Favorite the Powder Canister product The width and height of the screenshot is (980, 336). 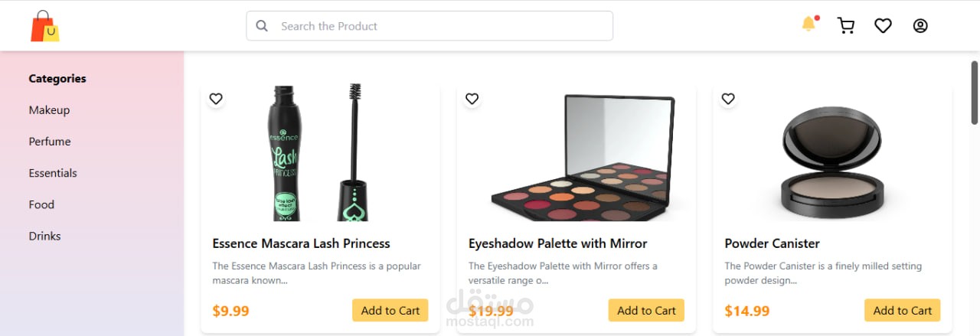click(x=728, y=99)
